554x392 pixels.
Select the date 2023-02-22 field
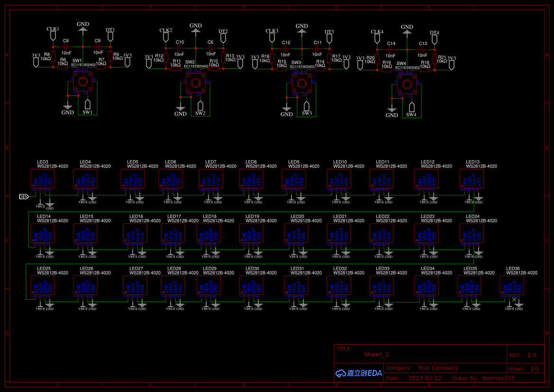424,378
